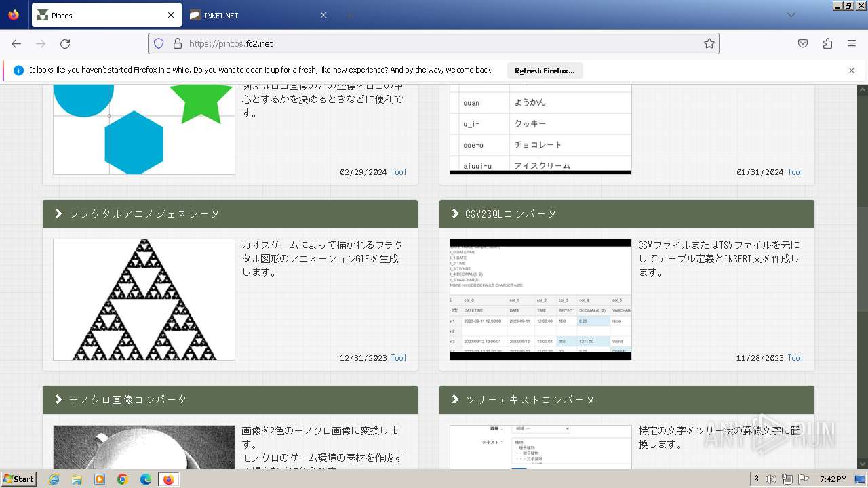Viewport: 868px width, 488px height.
Task: Open a new tab with the plus button
Action: (349, 15)
